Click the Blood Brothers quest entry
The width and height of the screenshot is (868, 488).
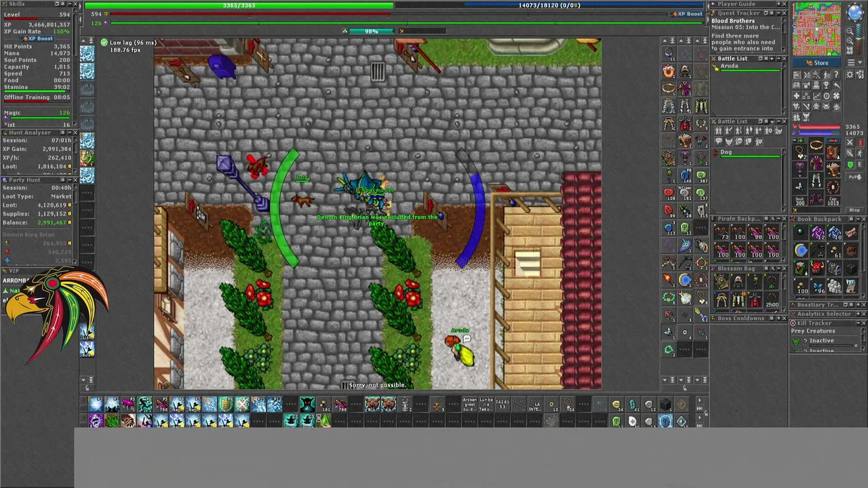coord(733,21)
